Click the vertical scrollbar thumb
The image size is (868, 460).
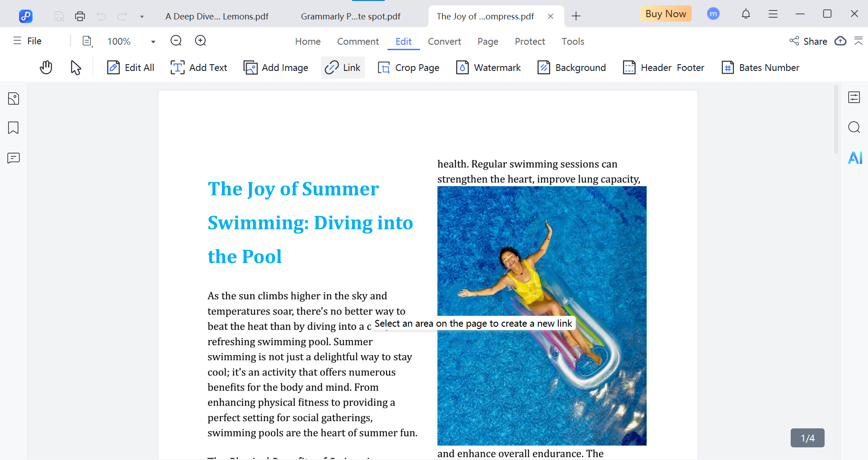coord(836,120)
